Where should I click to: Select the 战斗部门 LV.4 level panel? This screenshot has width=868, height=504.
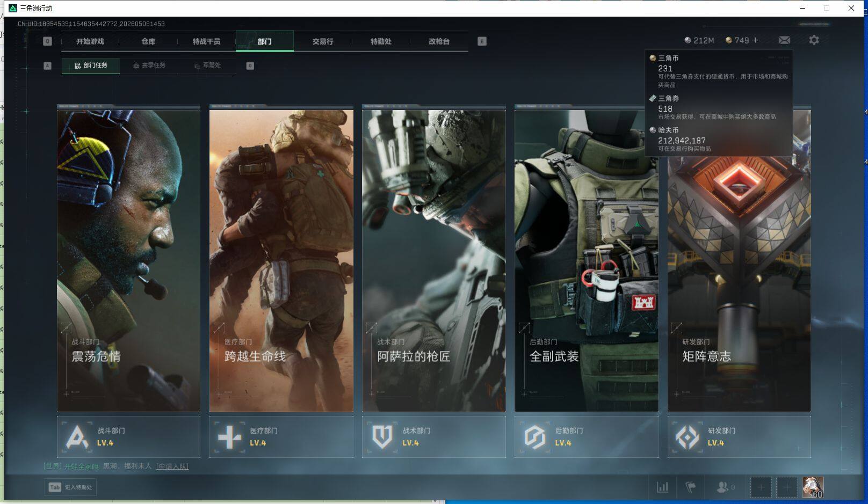point(128,437)
